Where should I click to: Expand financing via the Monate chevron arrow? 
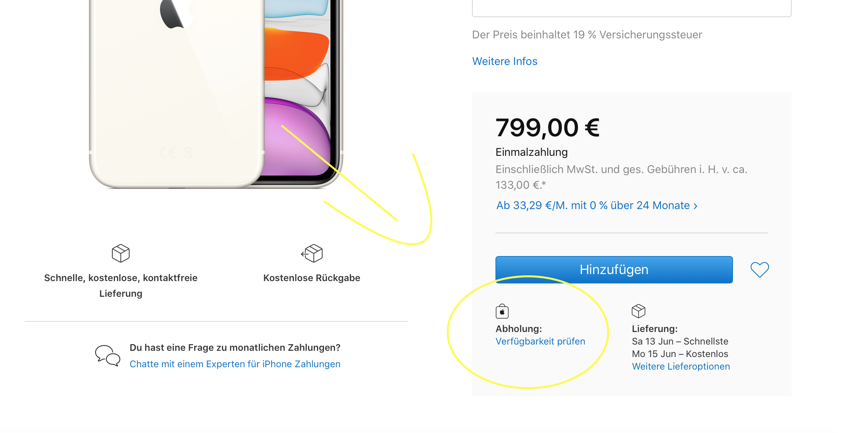[695, 206]
